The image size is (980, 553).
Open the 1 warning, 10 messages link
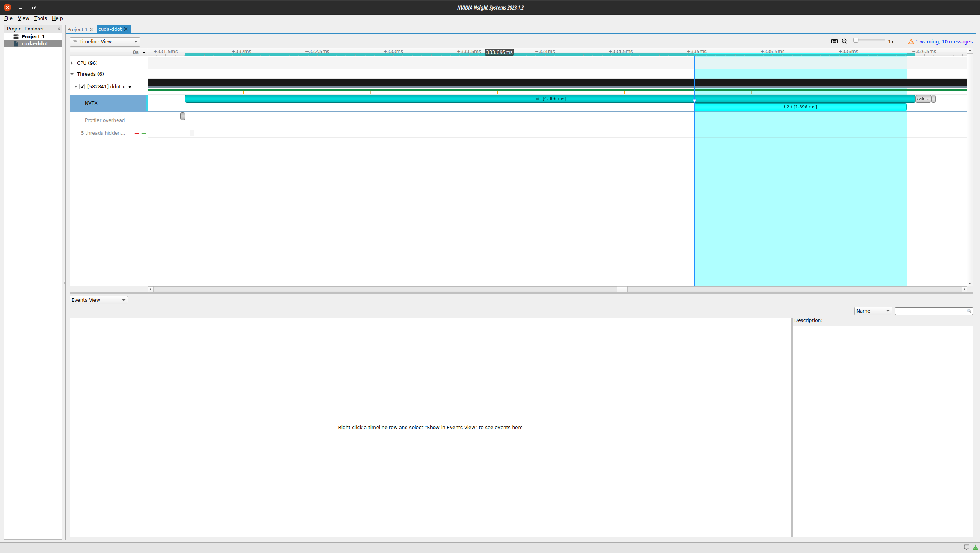[x=944, y=42]
